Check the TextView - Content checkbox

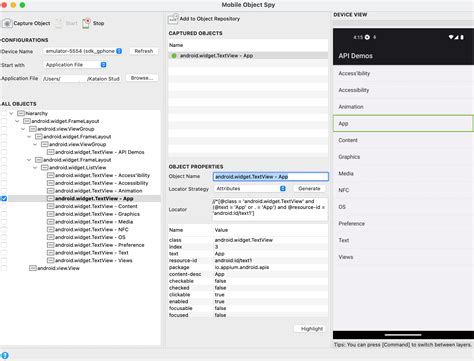[x=4, y=206]
